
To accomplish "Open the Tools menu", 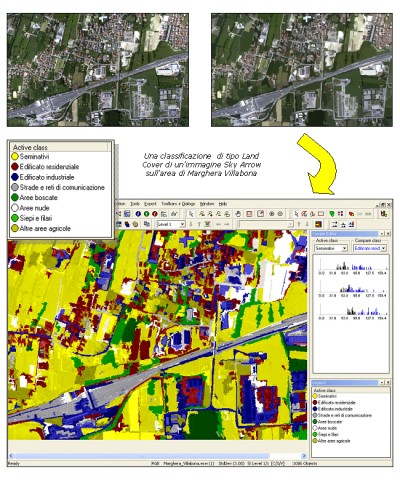I will pyautogui.click(x=135, y=204).
